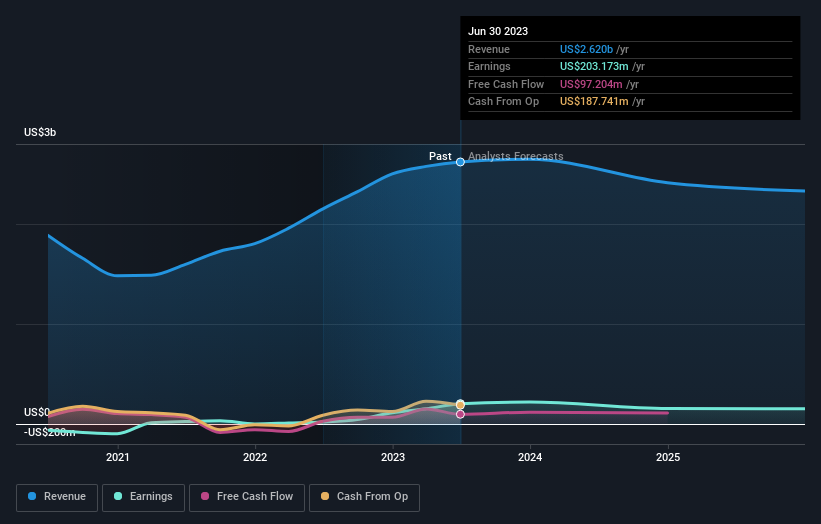The height and width of the screenshot is (524, 821).
Task: Click the 2024 label on the x-axis
Action: (530, 457)
